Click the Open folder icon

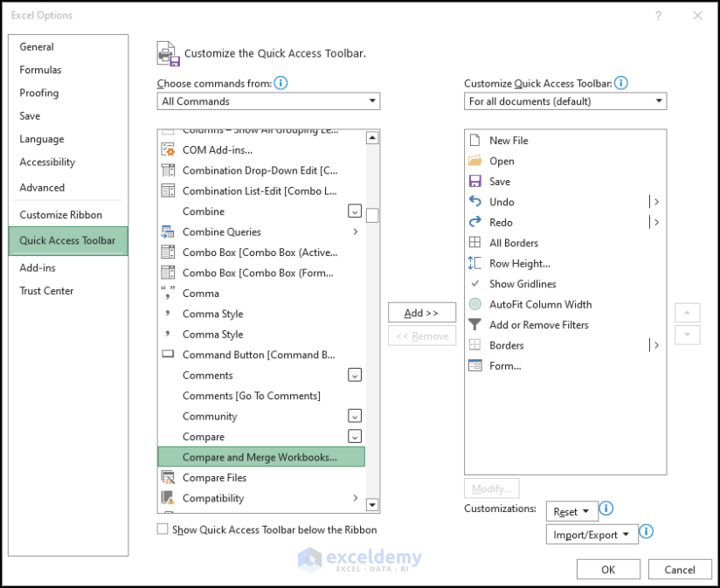[x=474, y=161]
